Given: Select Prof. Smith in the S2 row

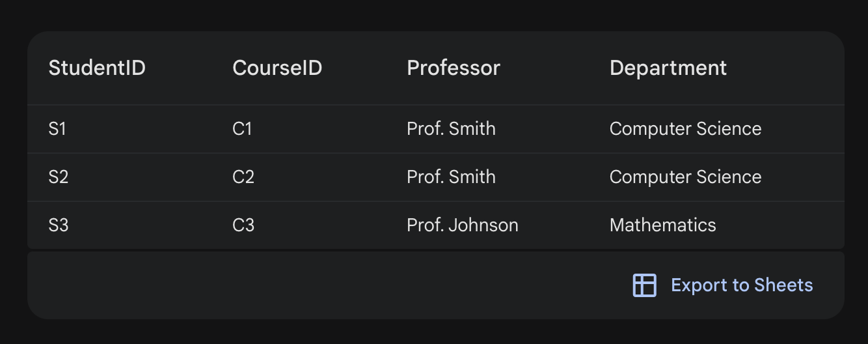Looking at the screenshot, I should point(451,177).
